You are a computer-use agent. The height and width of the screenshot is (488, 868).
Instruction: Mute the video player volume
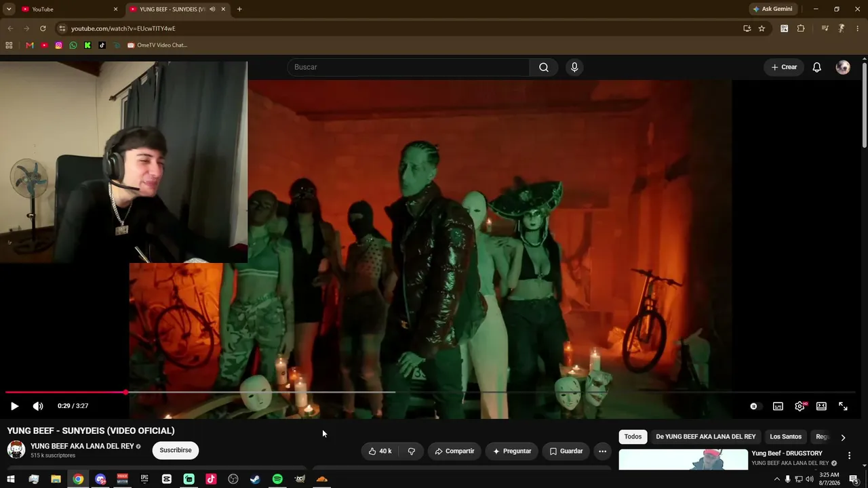[x=38, y=406]
